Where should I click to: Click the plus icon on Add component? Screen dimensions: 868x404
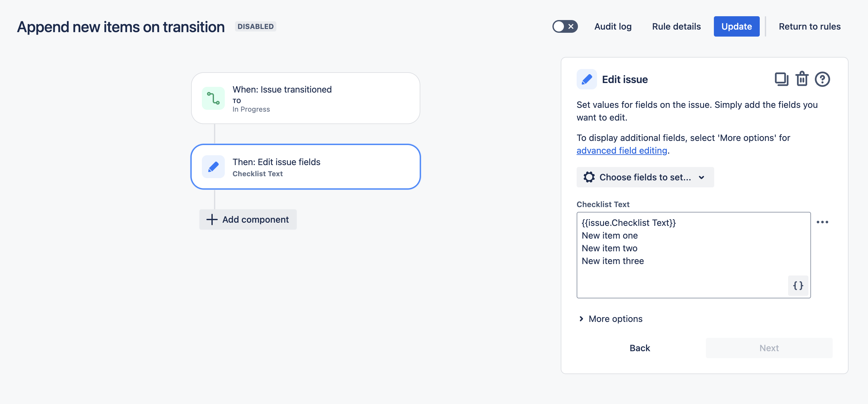[x=211, y=219]
